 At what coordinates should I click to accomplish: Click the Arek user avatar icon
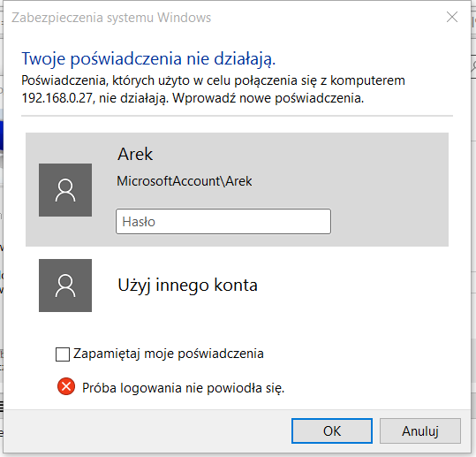[x=65, y=190]
